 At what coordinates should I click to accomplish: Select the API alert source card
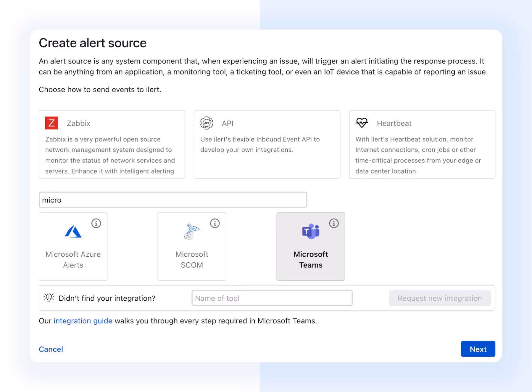[267, 144]
